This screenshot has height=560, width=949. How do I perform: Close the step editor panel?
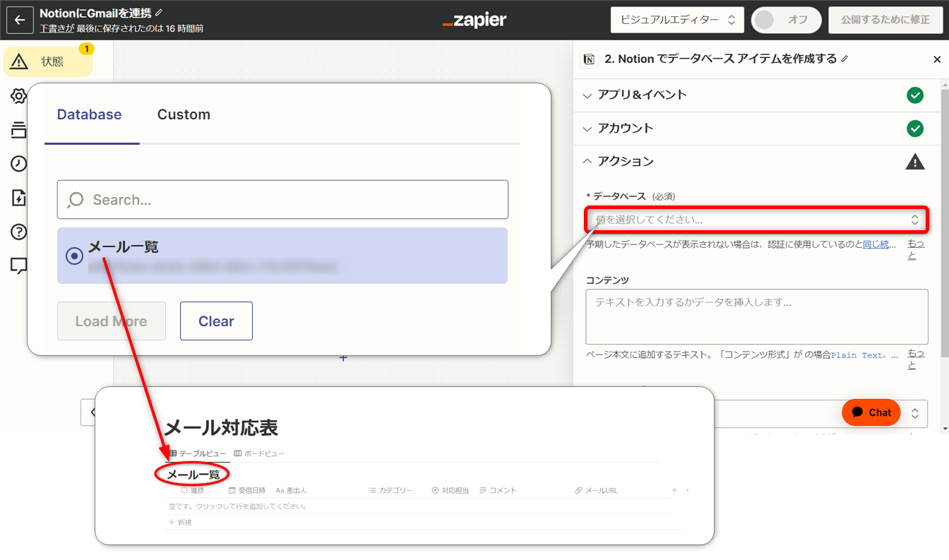pos(937,60)
